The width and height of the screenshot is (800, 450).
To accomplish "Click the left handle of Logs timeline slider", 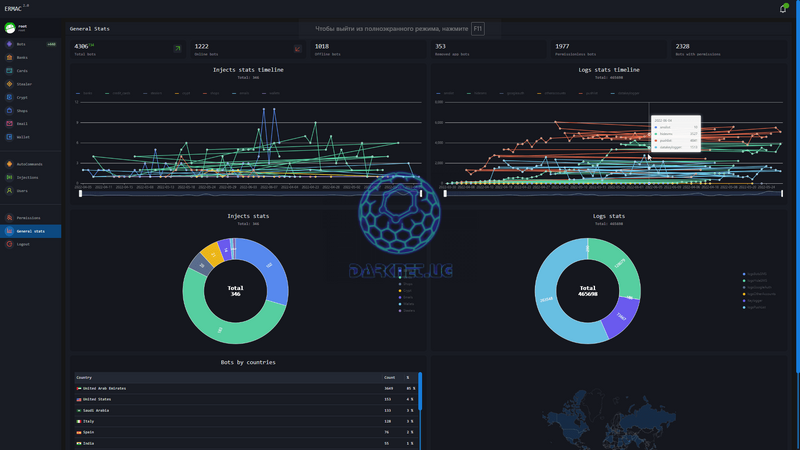I will click(x=445, y=193).
